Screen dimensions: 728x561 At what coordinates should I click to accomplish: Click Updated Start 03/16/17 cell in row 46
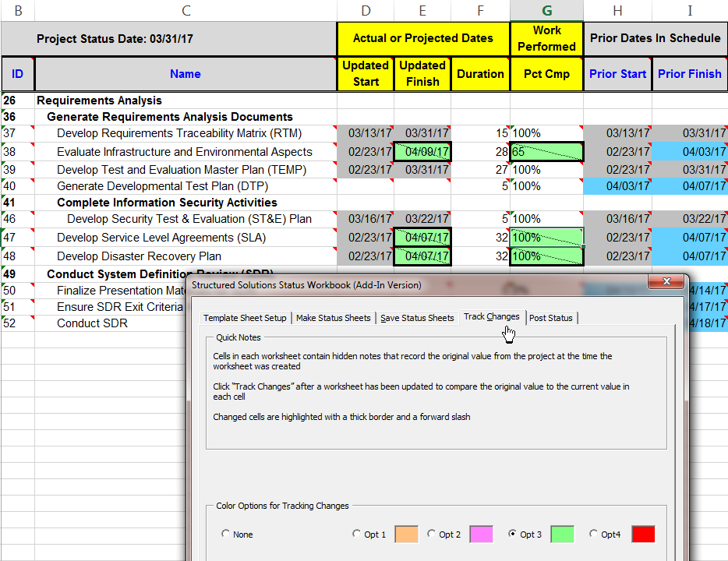click(x=366, y=219)
